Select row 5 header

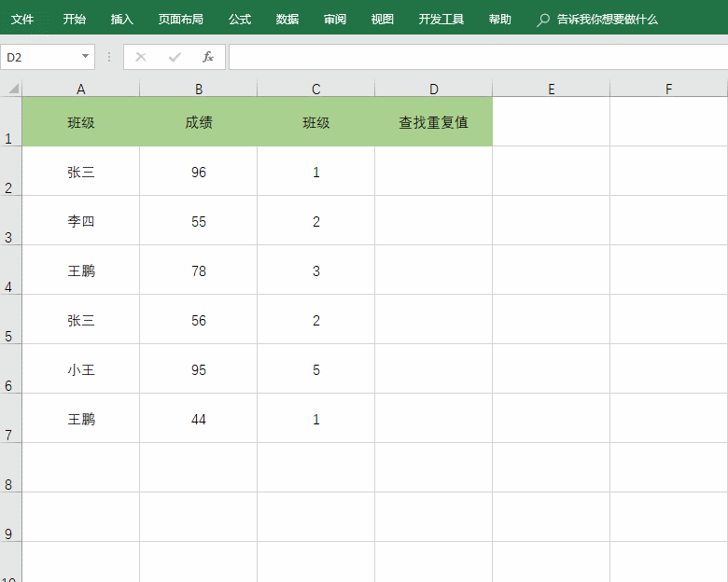10,319
